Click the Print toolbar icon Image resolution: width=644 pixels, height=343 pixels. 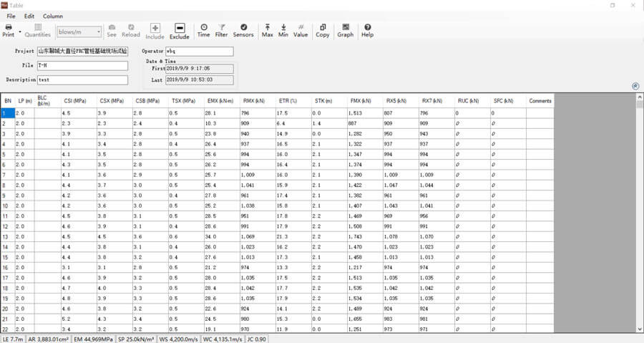coord(8,27)
